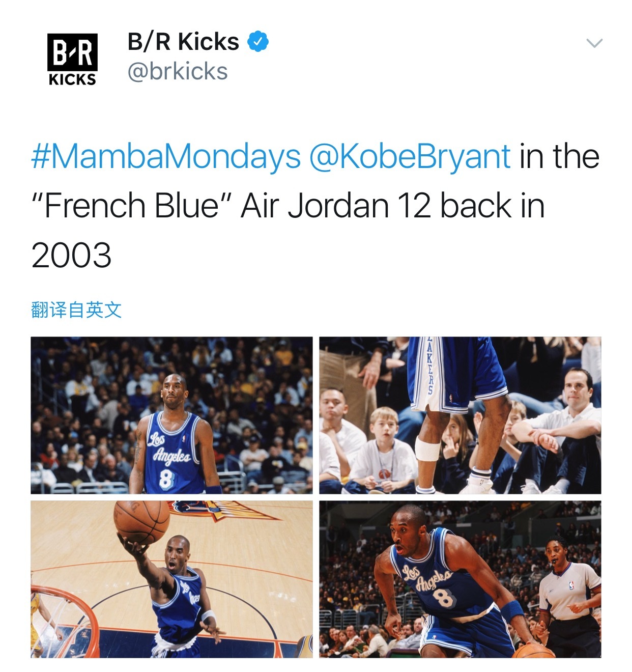Open the B/R Kicks profile avatar
632x672 pixels.
tap(72, 60)
